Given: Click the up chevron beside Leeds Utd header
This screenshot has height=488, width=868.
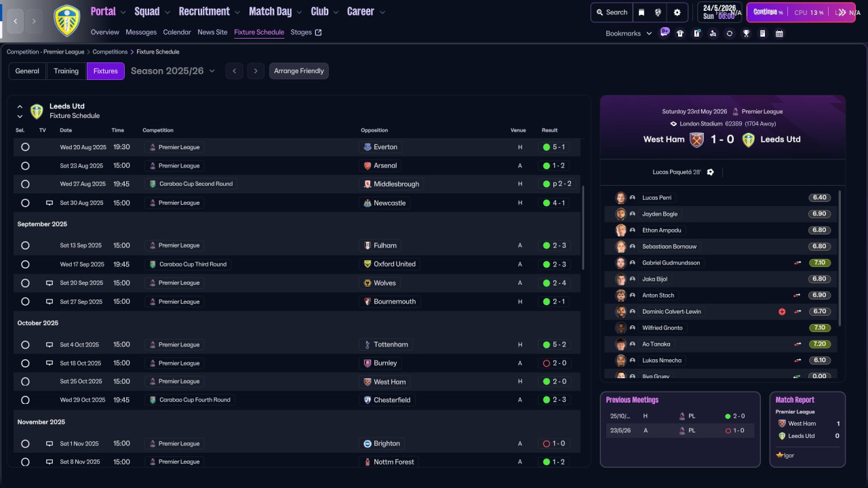Looking at the screenshot, I should pyautogui.click(x=20, y=107).
